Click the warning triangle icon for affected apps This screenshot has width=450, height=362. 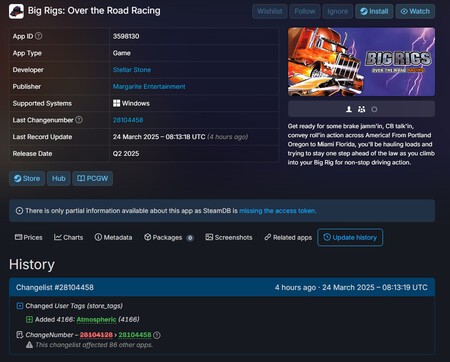[29, 345]
